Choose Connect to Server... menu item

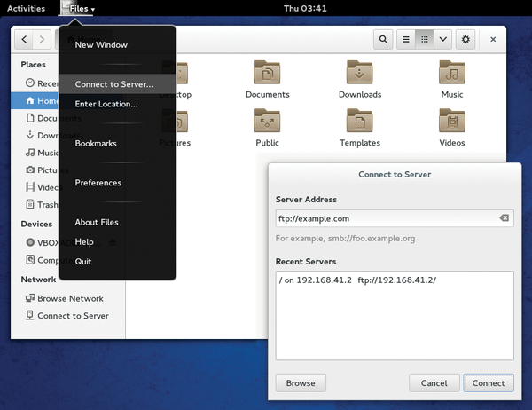pyautogui.click(x=117, y=84)
